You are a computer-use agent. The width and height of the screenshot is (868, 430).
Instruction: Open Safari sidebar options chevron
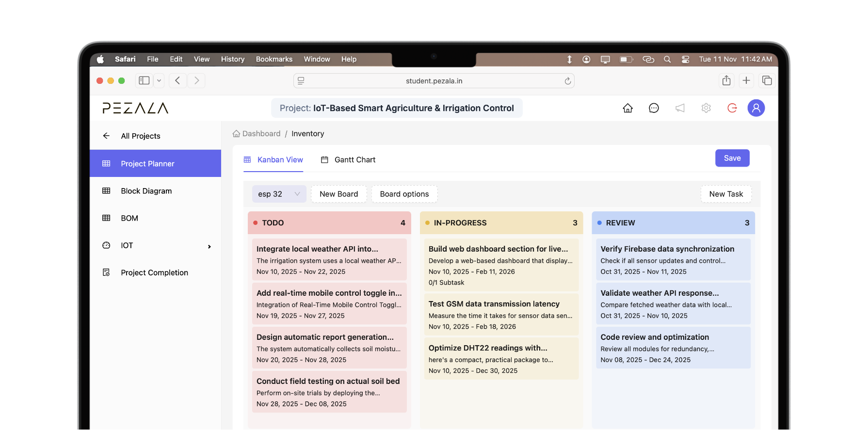pyautogui.click(x=159, y=80)
